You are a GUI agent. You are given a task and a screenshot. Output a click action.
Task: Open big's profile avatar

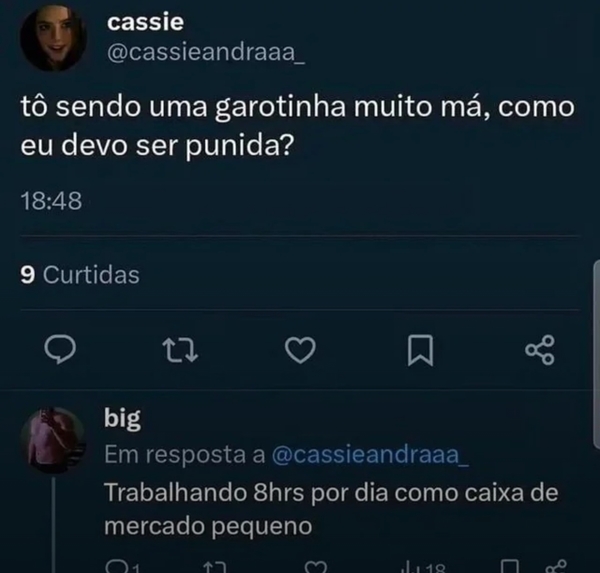click(x=54, y=441)
